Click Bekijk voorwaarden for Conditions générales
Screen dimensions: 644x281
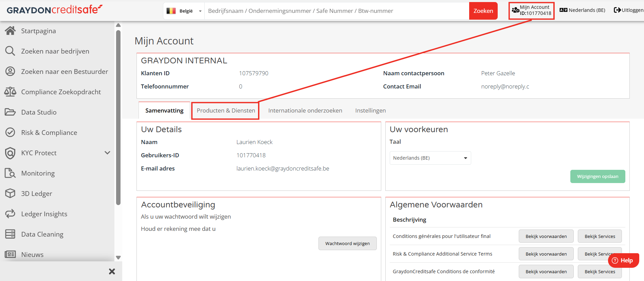pos(546,236)
